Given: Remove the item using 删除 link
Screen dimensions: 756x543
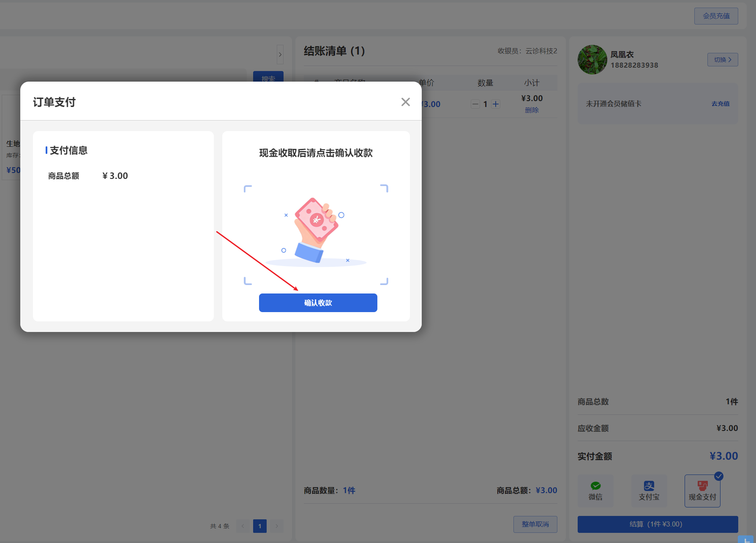Looking at the screenshot, I should point(532,110).
